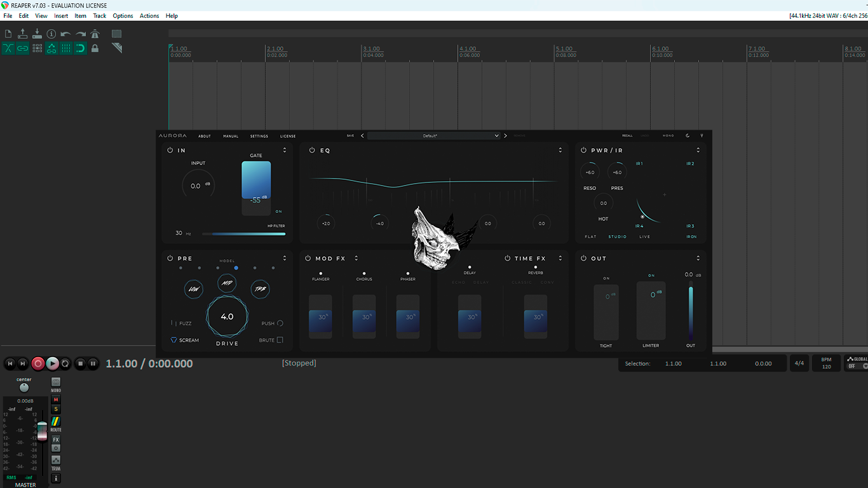Click the Open Project upload-arrow icon
This screenshot has height=488, width=868.
[x=23, y=34]
